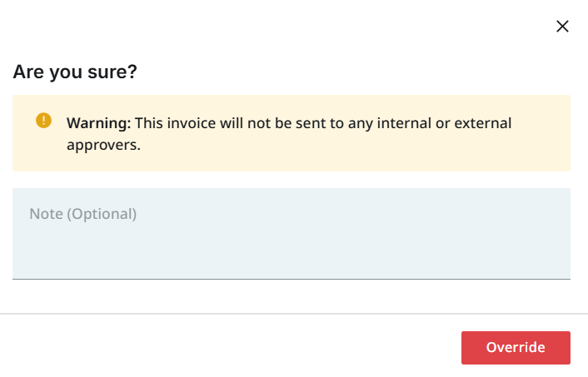Click the "Are you sure?" heading
This screenshot has height=377, width=588.
pos(75,72)
